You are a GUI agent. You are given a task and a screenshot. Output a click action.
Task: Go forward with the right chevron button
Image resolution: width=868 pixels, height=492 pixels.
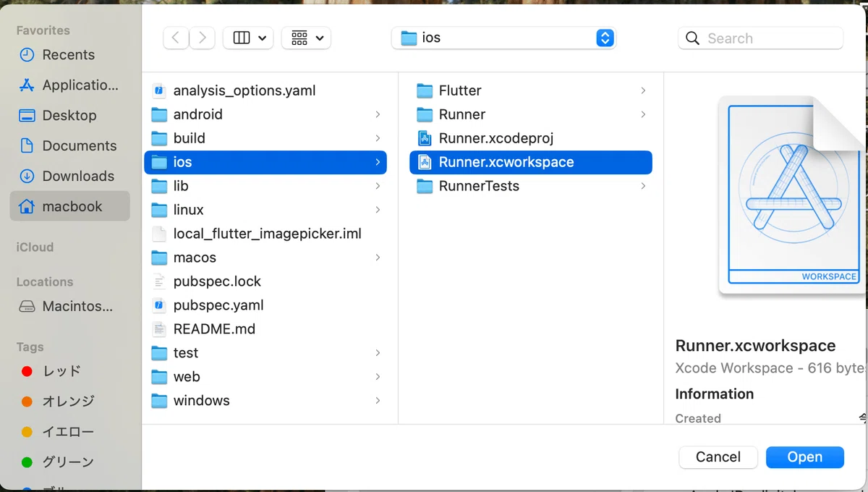point(202,38)
